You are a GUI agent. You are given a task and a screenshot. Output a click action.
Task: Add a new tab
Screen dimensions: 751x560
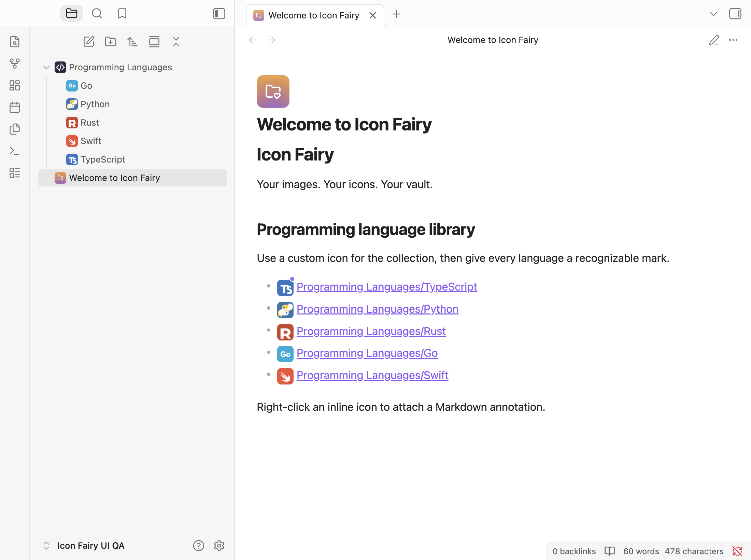click(397, 14)
